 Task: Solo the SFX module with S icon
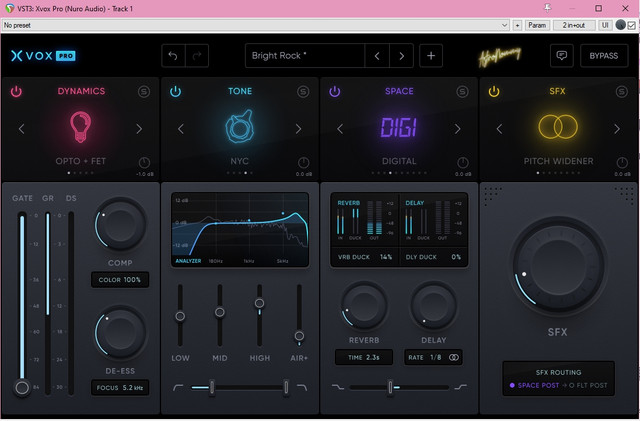tap(622, 91)
